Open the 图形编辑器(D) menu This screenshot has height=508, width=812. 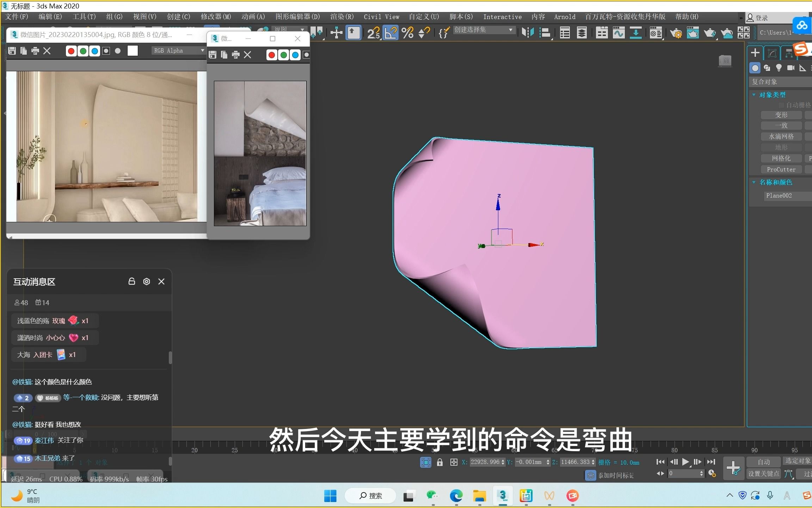[297, 17]
